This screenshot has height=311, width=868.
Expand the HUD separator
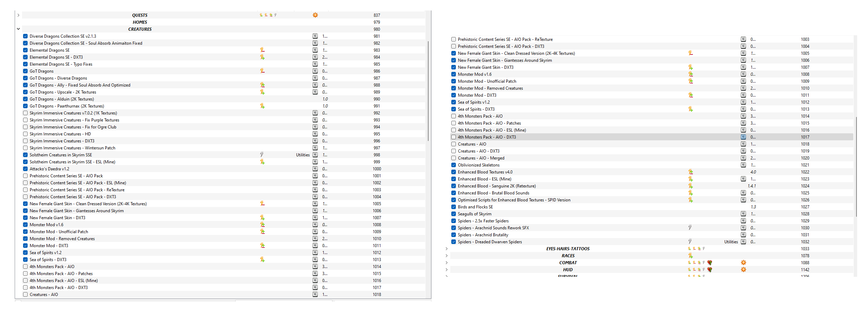coord(446,269)
